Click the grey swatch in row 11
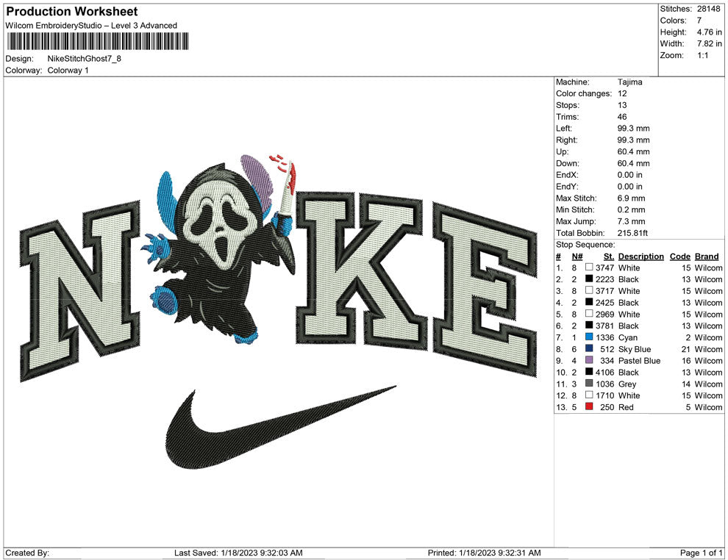 [x=589, y=383]
